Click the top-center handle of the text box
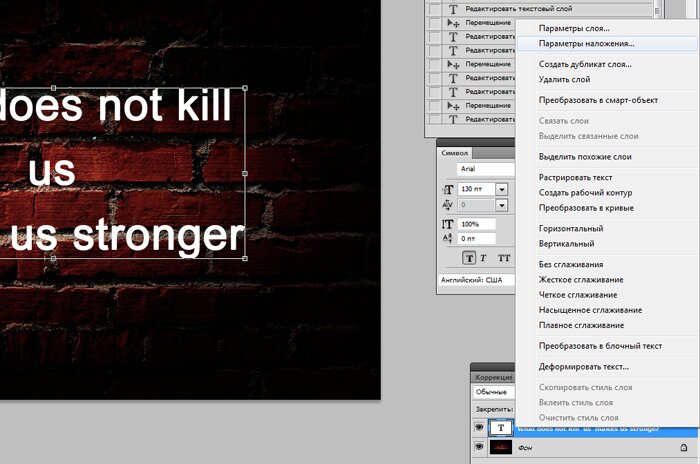 [54, 88]
